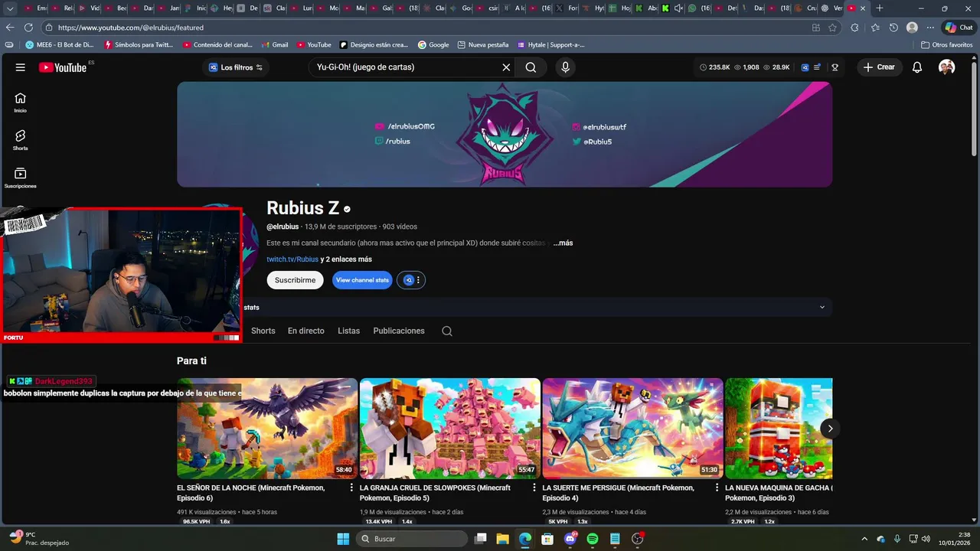Click the trophy icon in header
Screen dimensions: 980x551
coord(835,67)
